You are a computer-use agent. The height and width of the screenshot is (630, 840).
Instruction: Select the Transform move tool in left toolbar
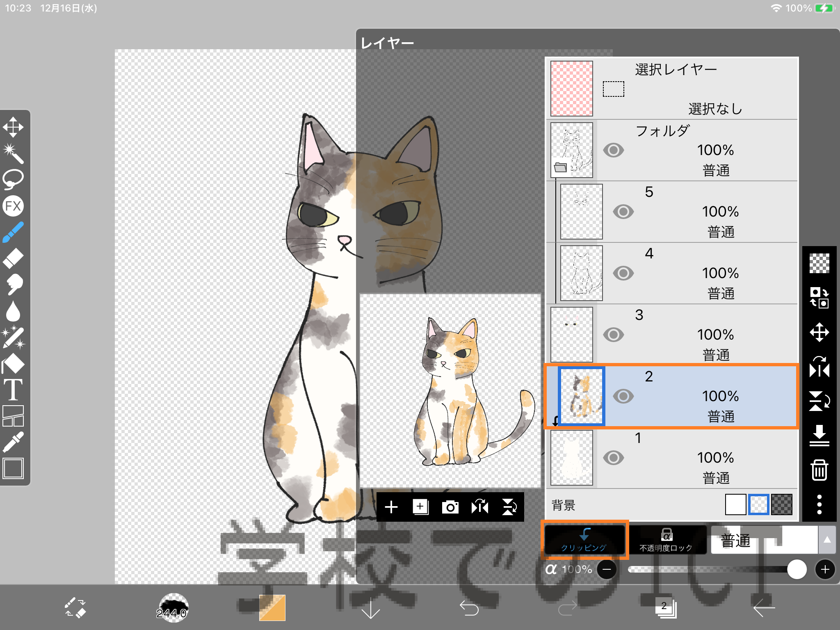[13, 127]
